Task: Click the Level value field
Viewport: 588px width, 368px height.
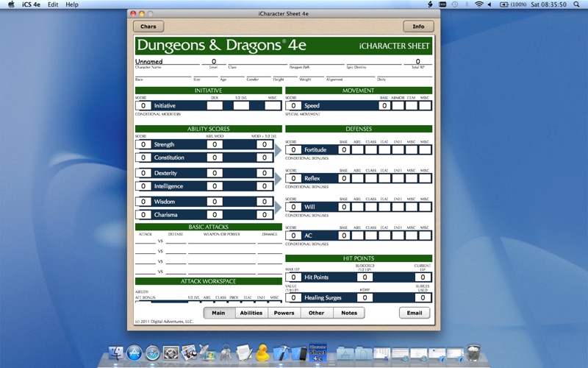Action: (213, 61)
